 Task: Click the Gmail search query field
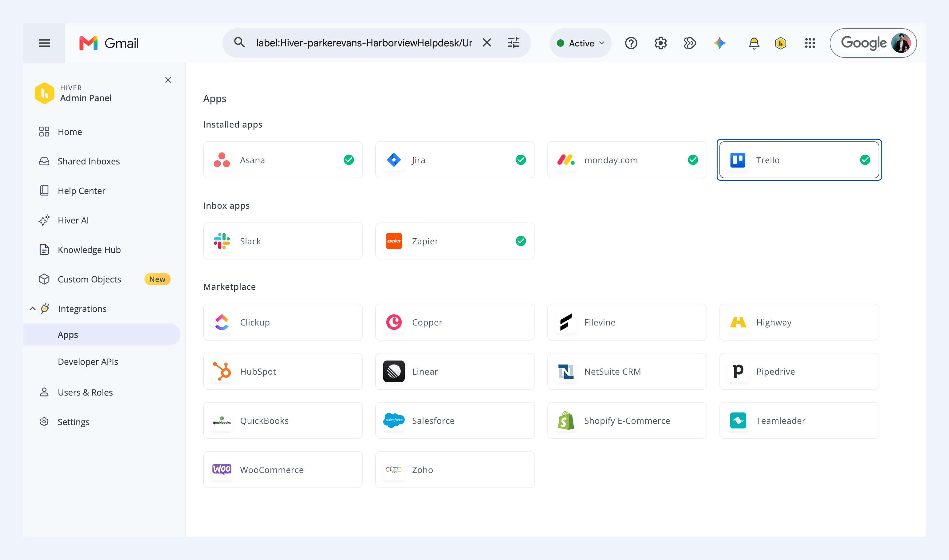pyautogui.click(x=364, y=43)
